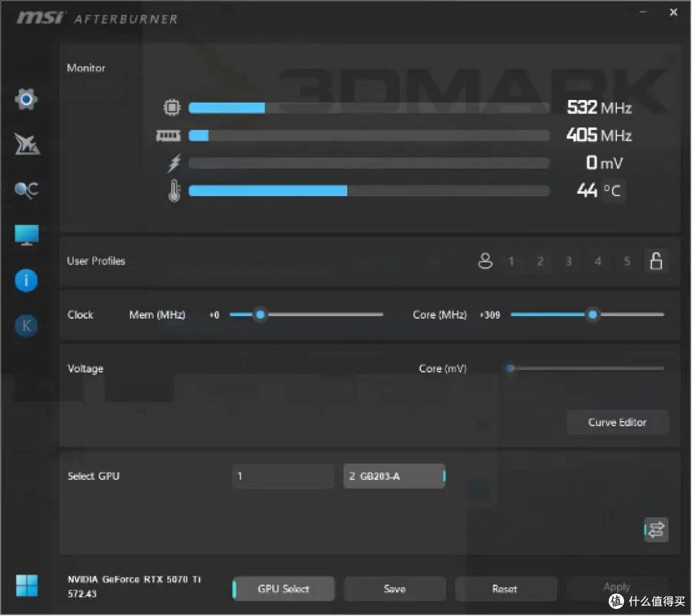Viewport: 692px width, 616px height.
Task: Select user profile slot 2
Action: (540, 261)
